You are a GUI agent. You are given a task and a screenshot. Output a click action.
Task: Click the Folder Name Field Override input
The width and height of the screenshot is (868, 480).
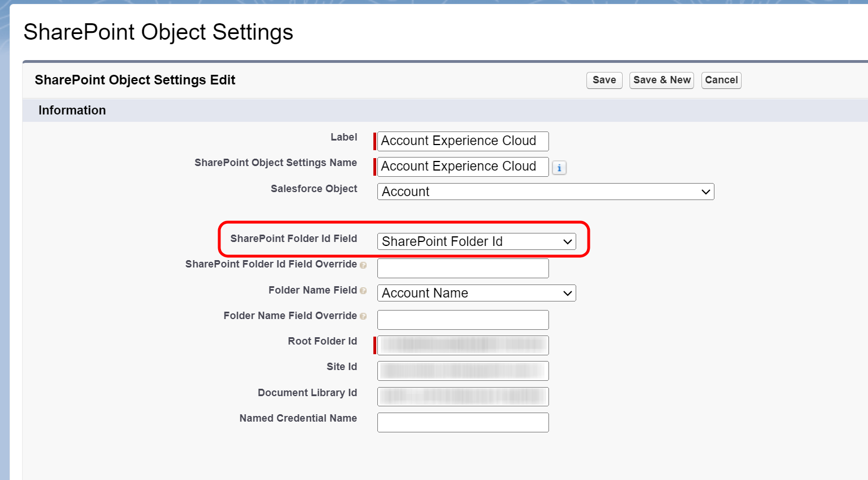(x=463, y=320)
